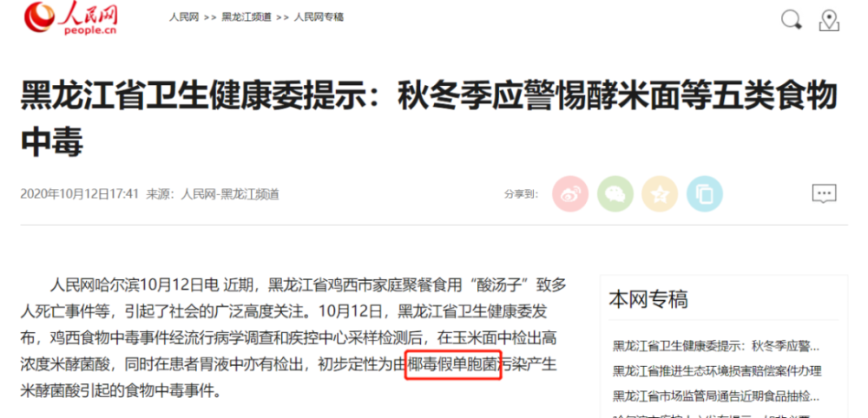The image size is (868, 418).
Task: Open 黑龙江频道 breadcrumb link
Action: pos(247,17)
